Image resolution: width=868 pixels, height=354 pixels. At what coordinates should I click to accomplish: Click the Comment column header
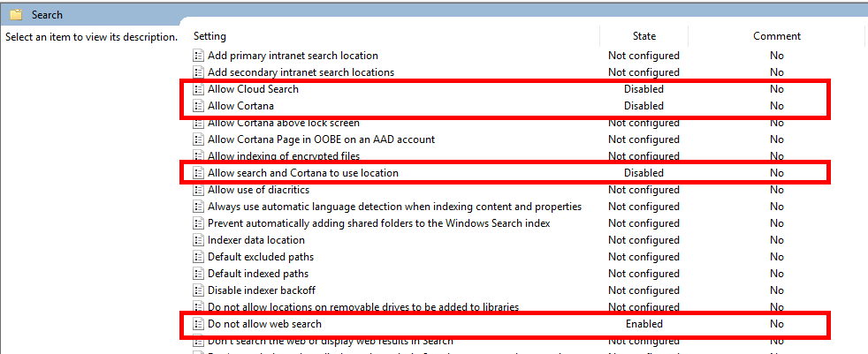coord(776,36)
